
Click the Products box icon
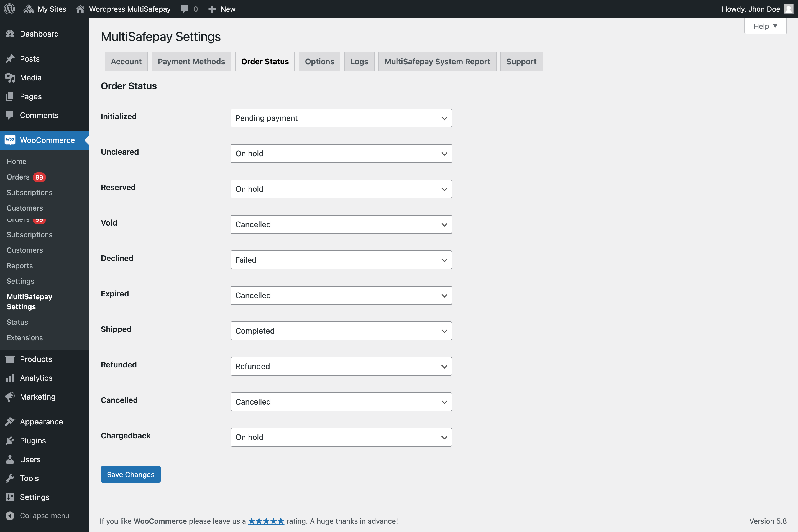point(10,359)
